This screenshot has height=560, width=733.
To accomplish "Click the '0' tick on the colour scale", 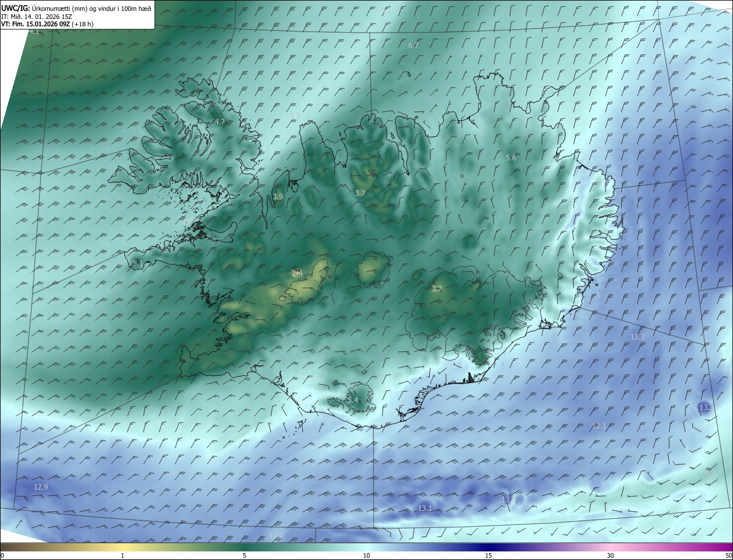I will click(x=2, y=555).
